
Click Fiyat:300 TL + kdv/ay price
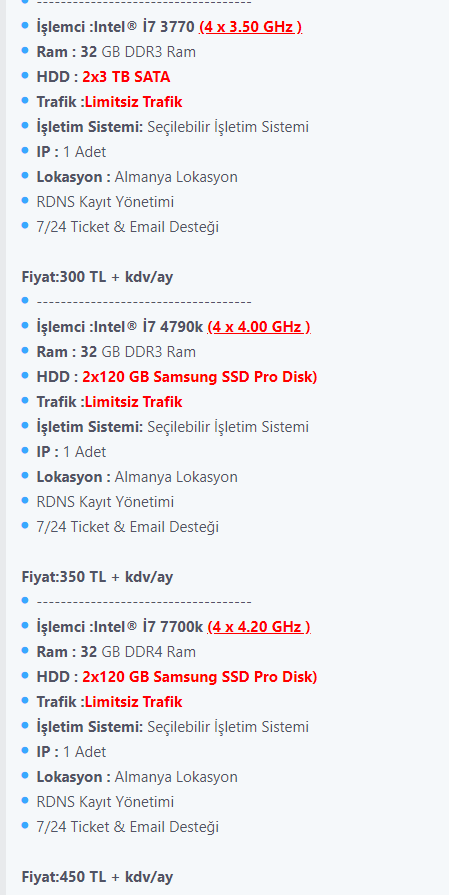pyautogui.click(x=98, y=277)
